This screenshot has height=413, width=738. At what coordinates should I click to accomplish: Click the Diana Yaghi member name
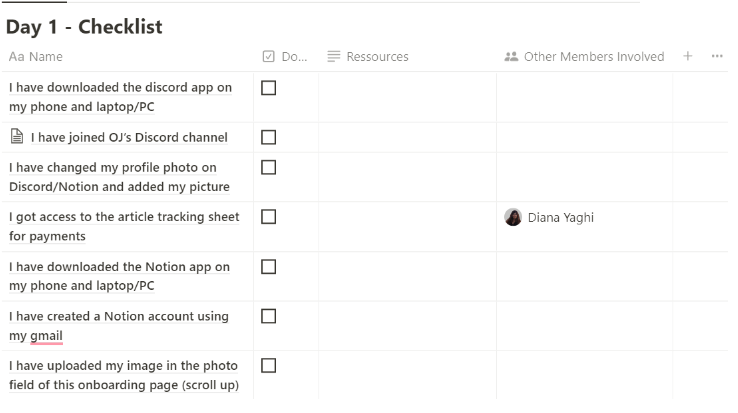560,217
